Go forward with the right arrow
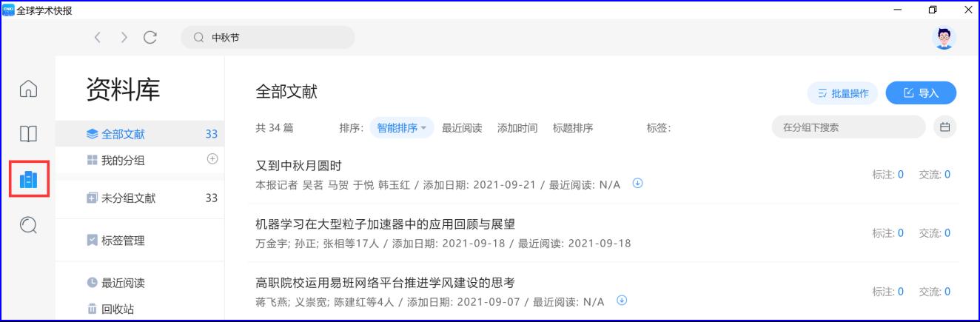The image size is (980, 322). tap(124, 38)
